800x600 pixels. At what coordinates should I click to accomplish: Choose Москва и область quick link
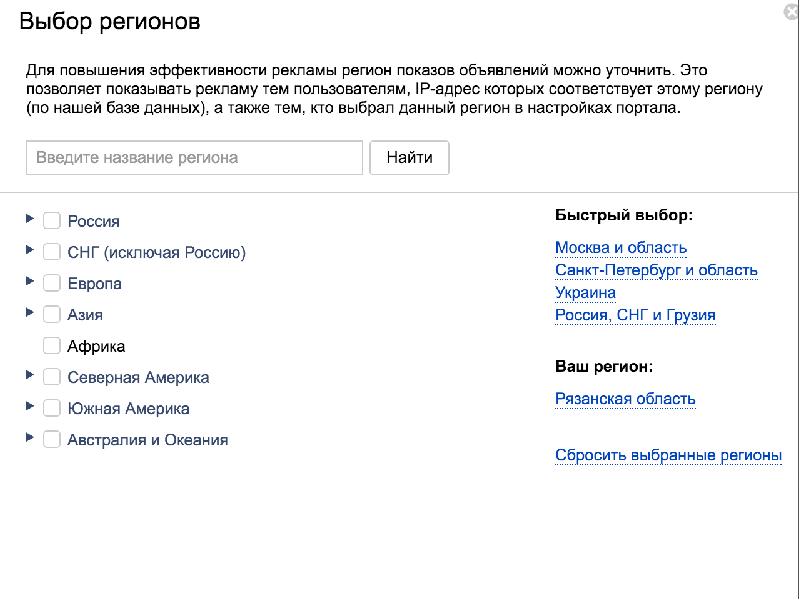point(621,248)
